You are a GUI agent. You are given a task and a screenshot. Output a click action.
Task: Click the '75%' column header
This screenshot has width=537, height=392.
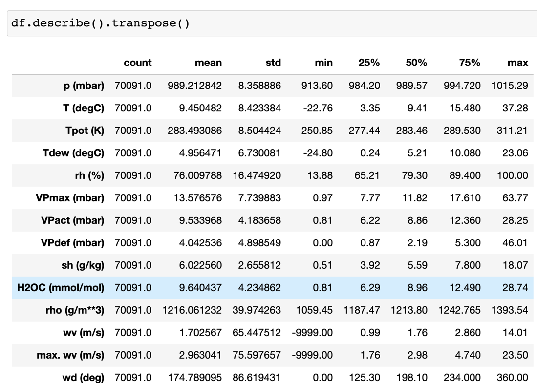pos(470,63)
